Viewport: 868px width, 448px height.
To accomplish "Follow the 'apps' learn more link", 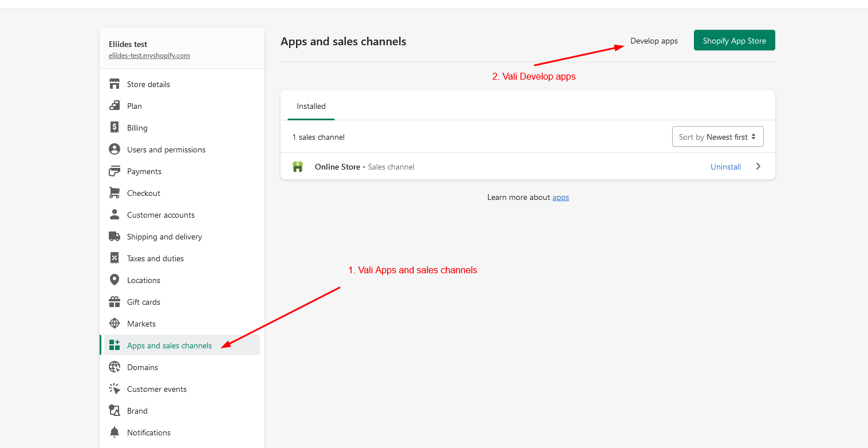I will pos(561,198).
